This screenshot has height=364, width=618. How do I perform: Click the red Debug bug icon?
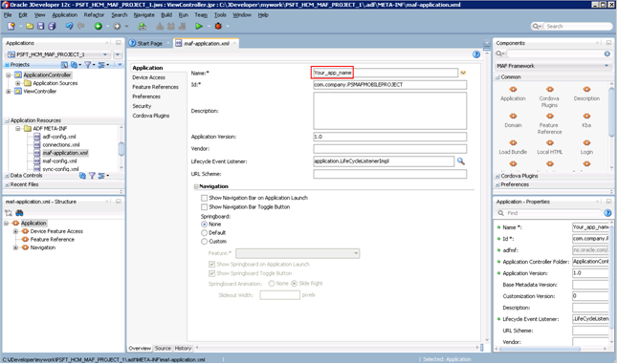point(218,27)
